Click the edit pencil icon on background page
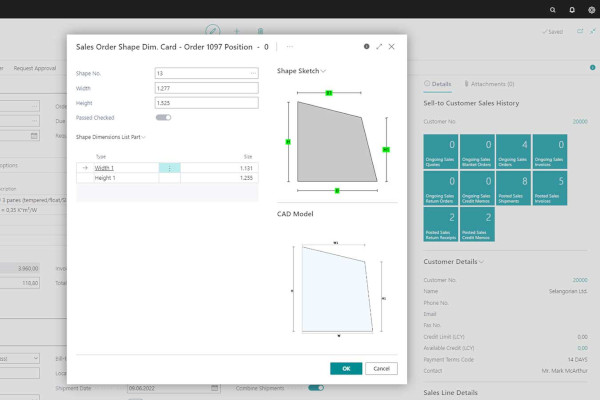Screen dimensions: 600x400 point(213,31)
